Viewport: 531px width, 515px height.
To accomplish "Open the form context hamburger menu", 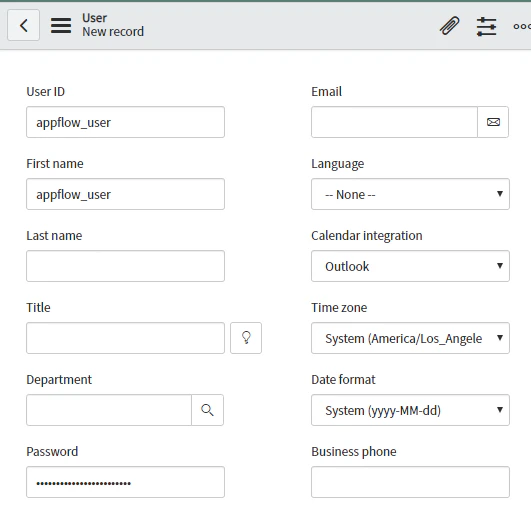I will coord(61,25).
